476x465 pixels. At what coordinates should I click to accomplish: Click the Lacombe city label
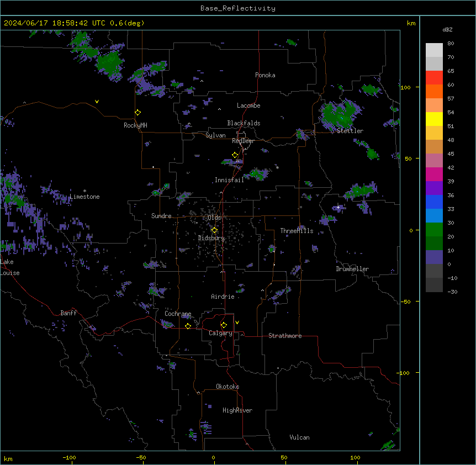coord(248,105)
